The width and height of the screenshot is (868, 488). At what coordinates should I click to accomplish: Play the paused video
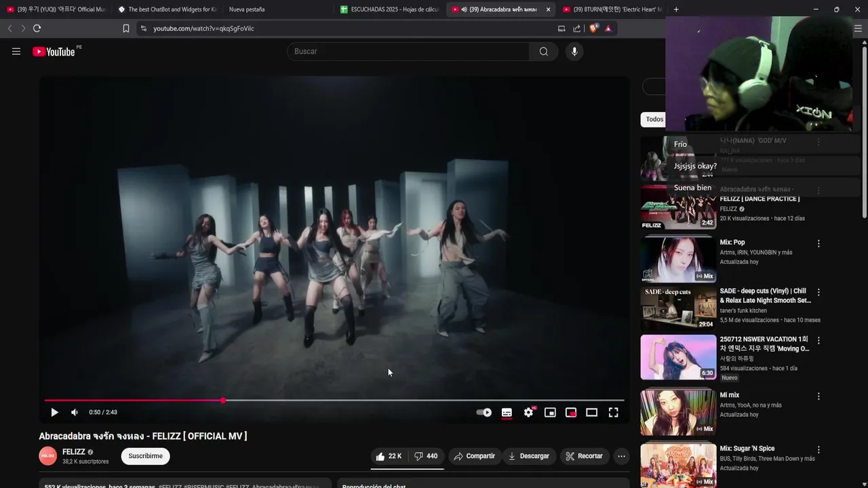coord(54,412)
